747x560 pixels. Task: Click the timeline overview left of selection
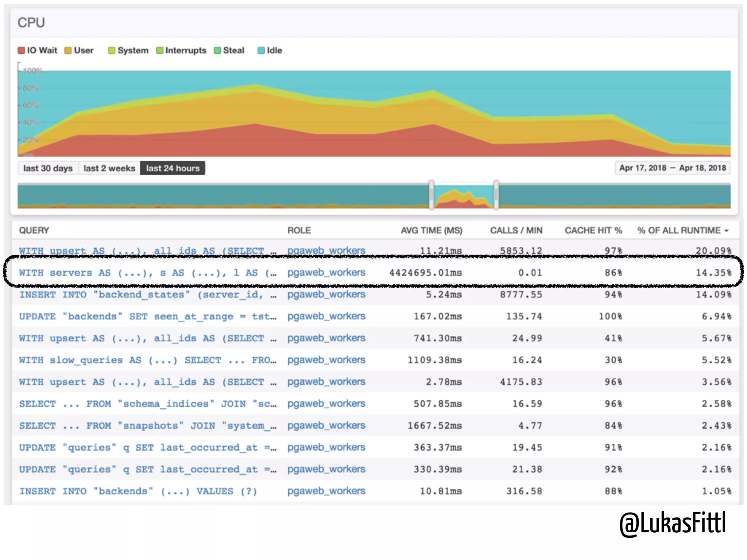[219, 196]
